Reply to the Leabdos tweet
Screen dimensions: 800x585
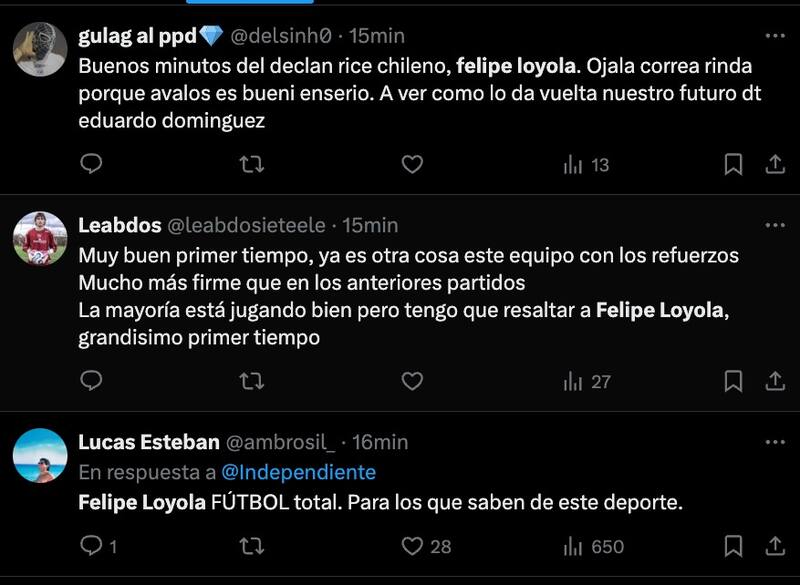[91, 381]
